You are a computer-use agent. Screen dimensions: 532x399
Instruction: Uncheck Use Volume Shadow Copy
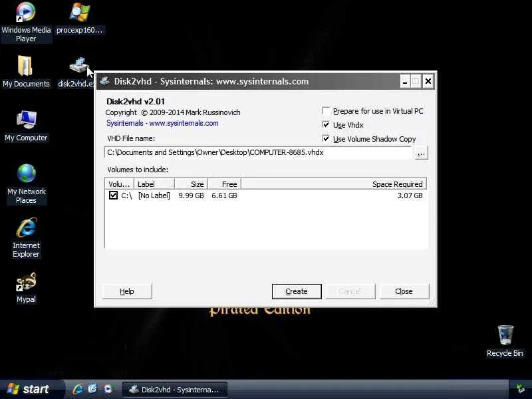[326, 138]
